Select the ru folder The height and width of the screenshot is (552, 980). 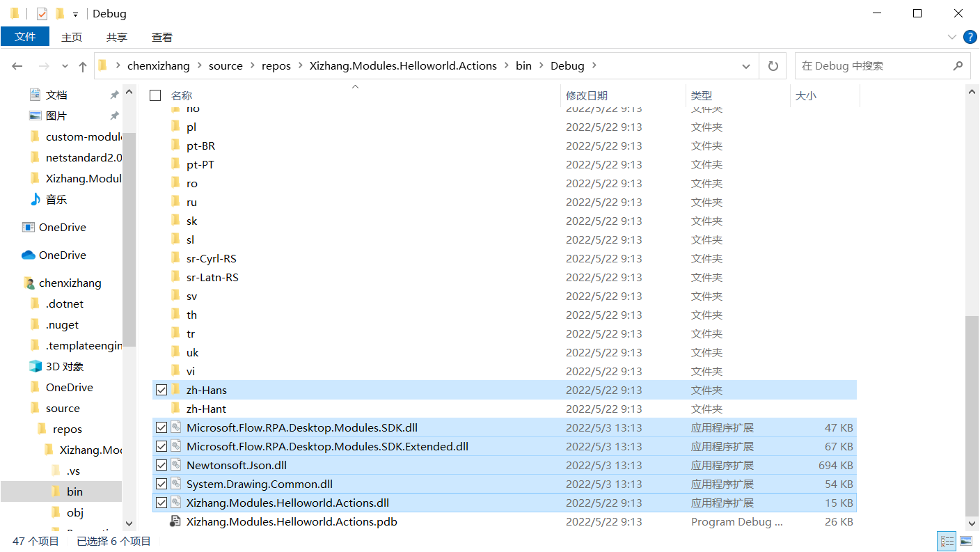[191, 202]
